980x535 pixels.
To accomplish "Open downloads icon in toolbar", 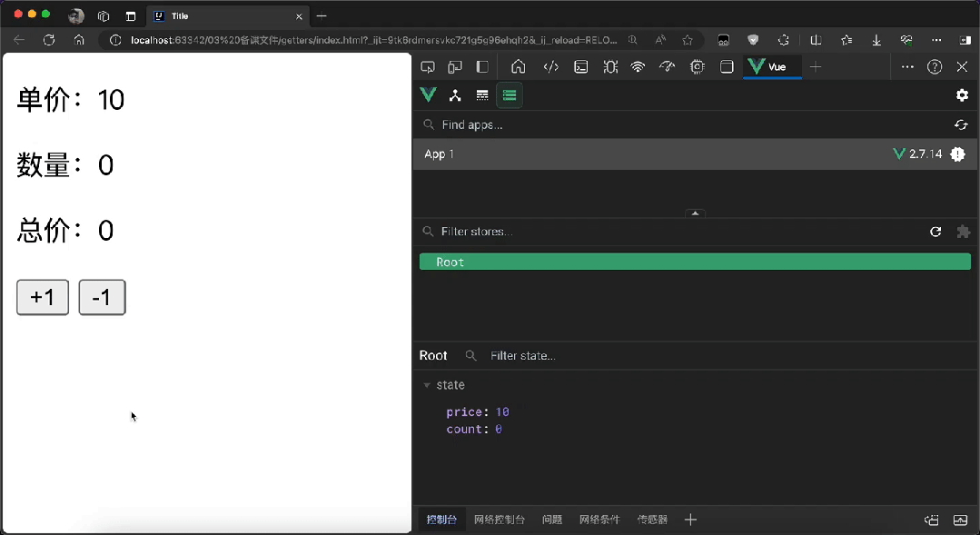I will 876,40.
